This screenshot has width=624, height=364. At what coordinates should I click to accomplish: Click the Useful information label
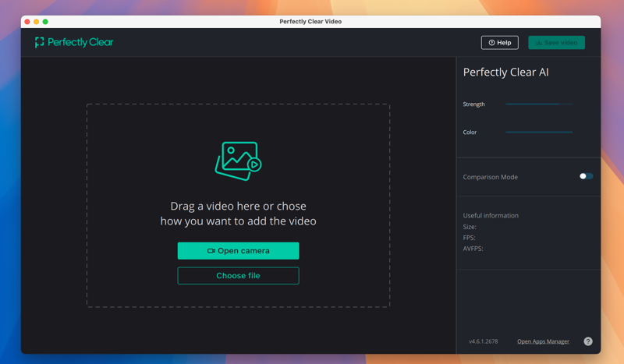491,215
